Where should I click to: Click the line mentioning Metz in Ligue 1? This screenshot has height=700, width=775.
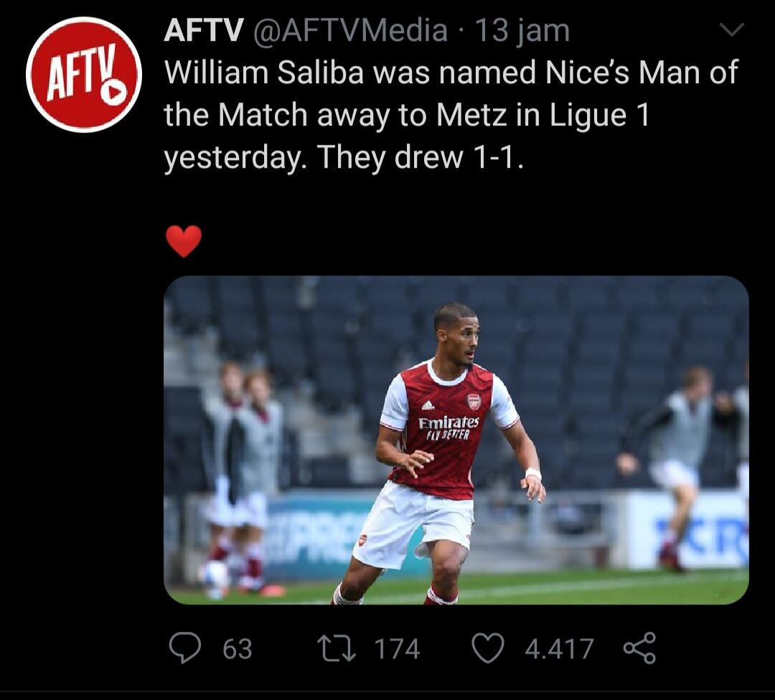[x=406, y=115]
